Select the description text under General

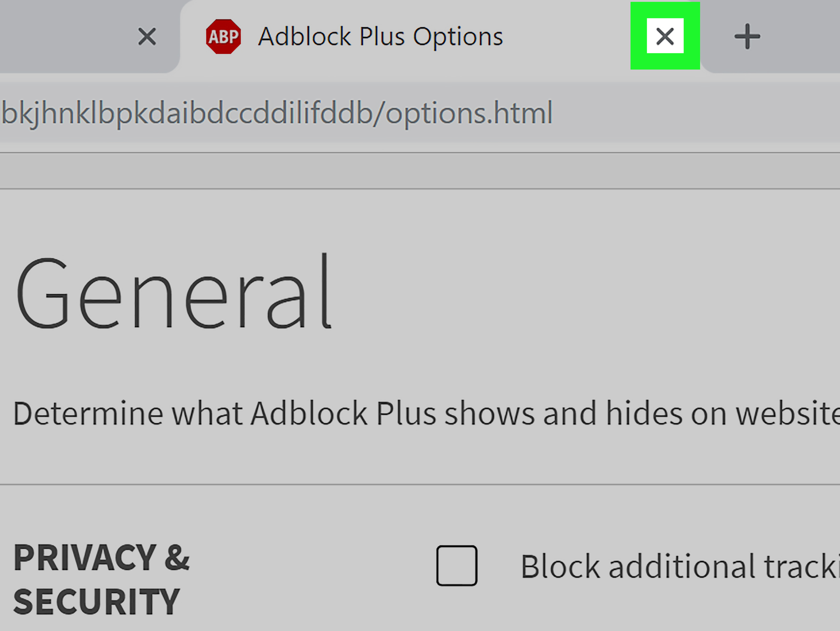click(x=418, y=414)
